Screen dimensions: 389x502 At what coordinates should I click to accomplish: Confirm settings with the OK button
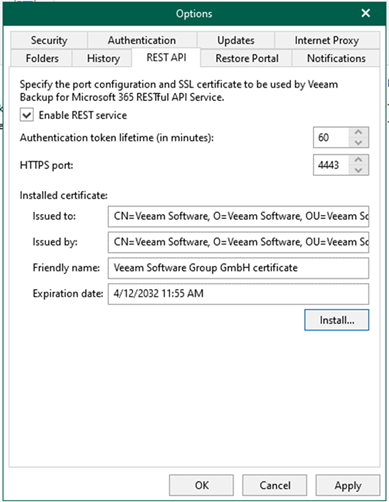pyautogui.click(x=201, y=485)
